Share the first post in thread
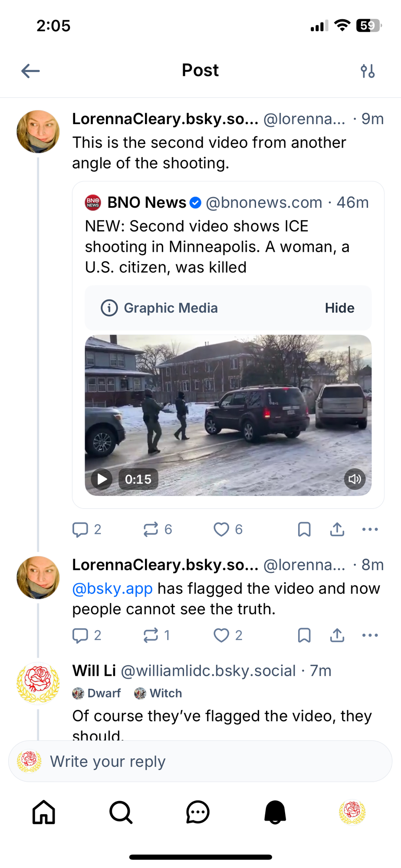 coord(337,529)
